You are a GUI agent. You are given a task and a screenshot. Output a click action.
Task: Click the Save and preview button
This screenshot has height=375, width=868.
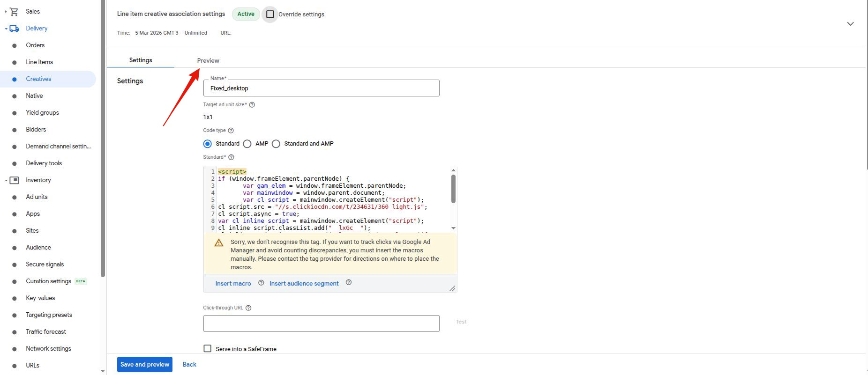pos(145,364)
